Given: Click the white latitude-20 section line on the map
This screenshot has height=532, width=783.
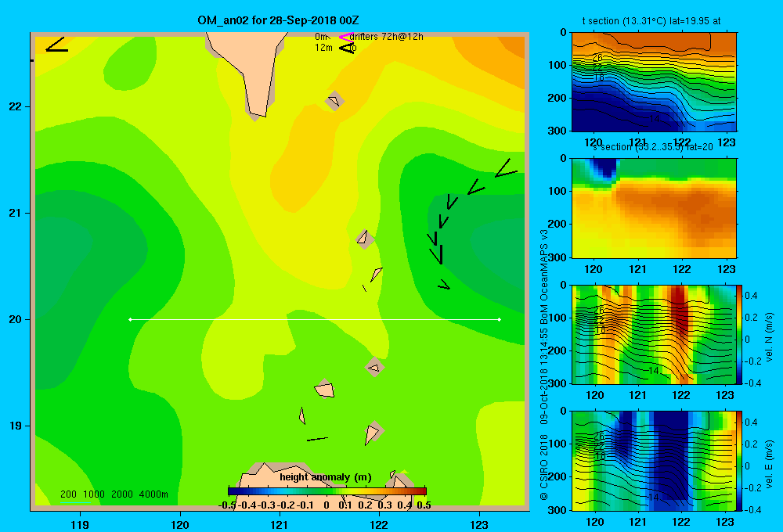Looking at the screenshot, I should pos(315,319).
